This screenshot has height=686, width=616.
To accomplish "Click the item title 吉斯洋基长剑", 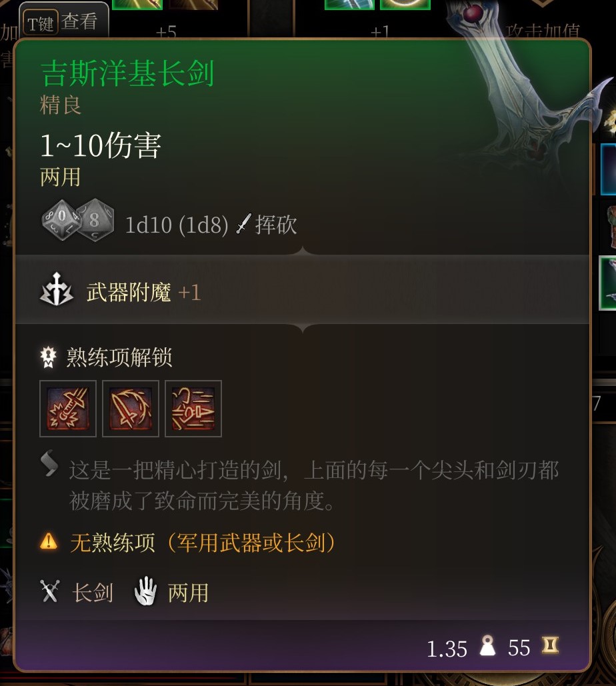I will point(127,73).
